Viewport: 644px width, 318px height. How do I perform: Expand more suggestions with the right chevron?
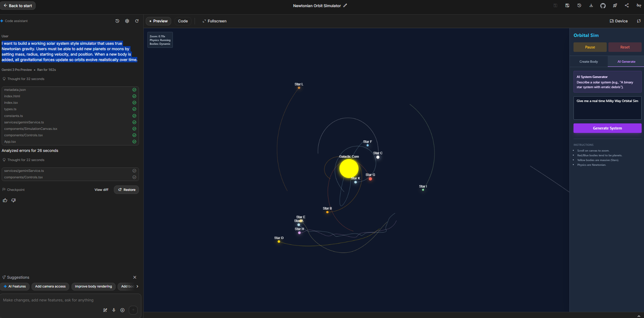(x=138, y=286)
